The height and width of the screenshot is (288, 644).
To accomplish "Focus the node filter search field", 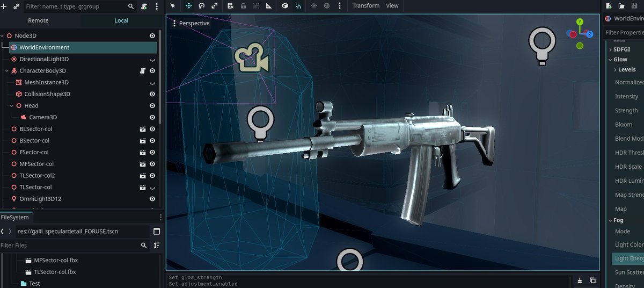I will point(80,6).
